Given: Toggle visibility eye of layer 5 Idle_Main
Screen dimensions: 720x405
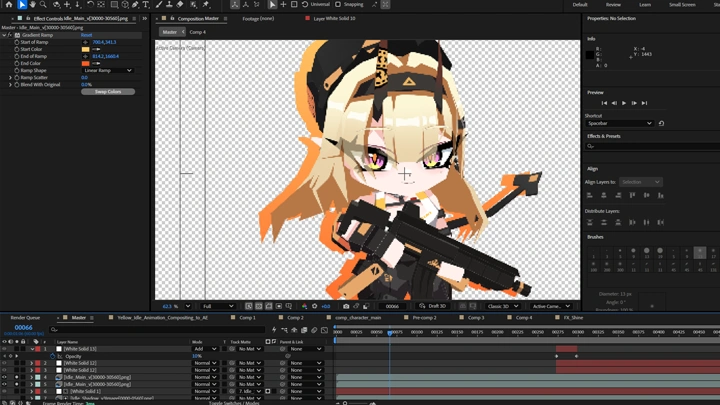Looking at the screenshot, I should click(x=4, y=384).
